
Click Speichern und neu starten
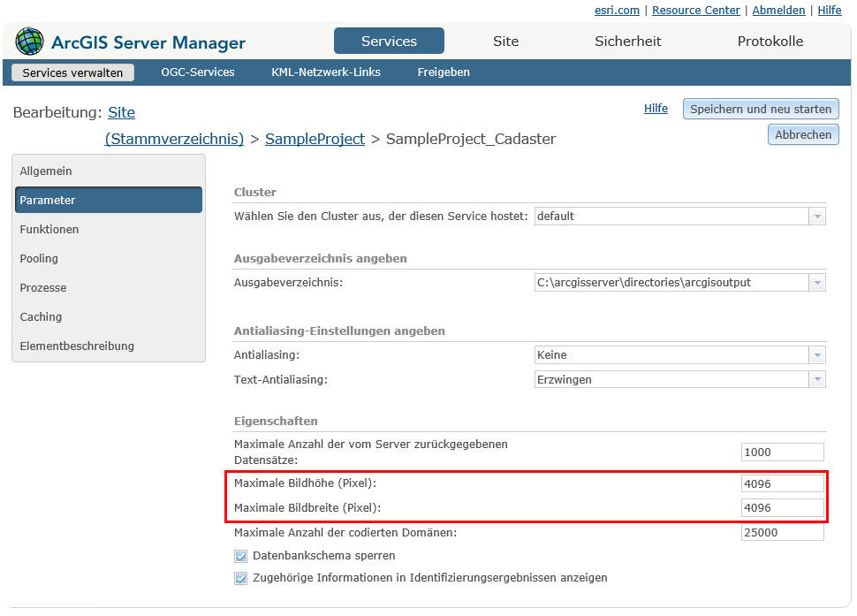(x=760, y=109)
